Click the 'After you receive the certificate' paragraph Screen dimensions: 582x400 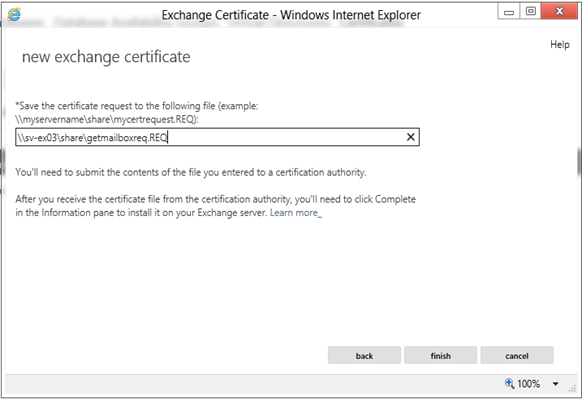215,206
